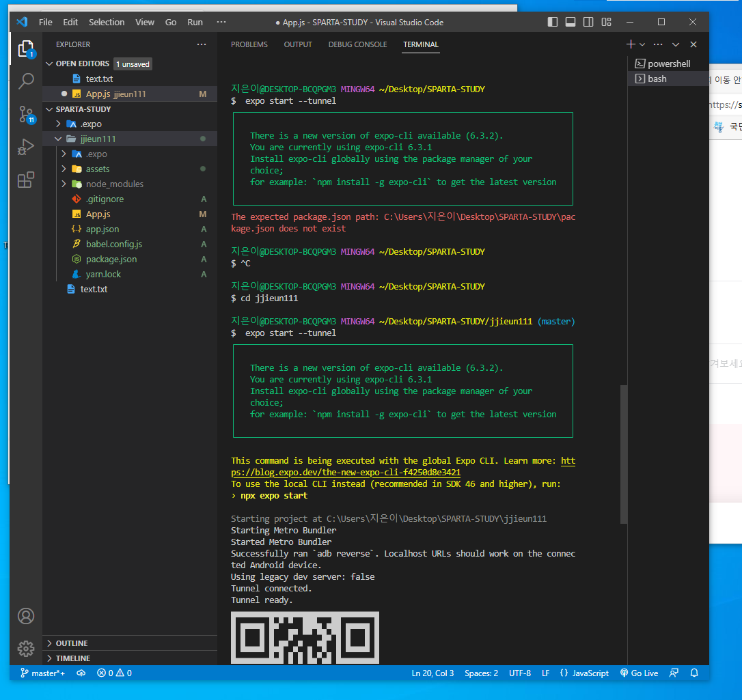
Task: Select App.js jjieun111 in Open Editors
Action: pos(130,94)
